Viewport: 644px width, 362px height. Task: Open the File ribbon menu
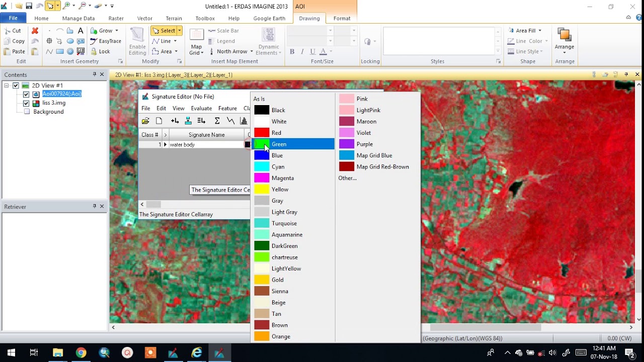(x=13, y=18)
